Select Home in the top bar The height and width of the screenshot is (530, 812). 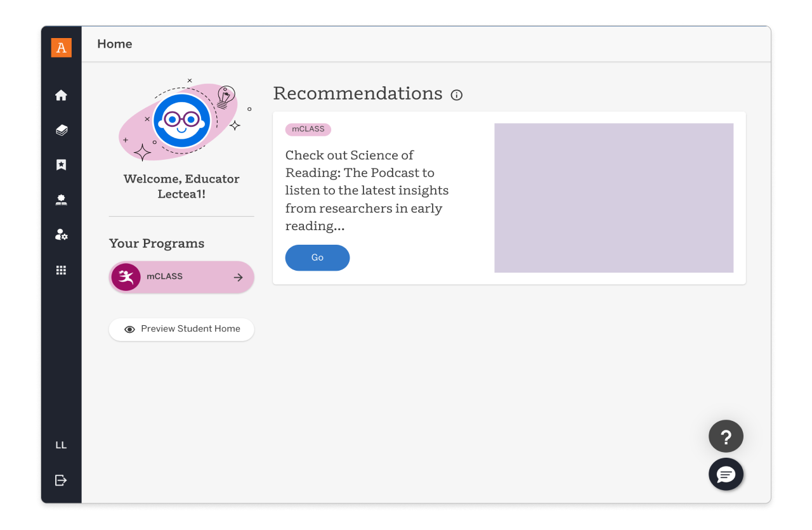114,44
